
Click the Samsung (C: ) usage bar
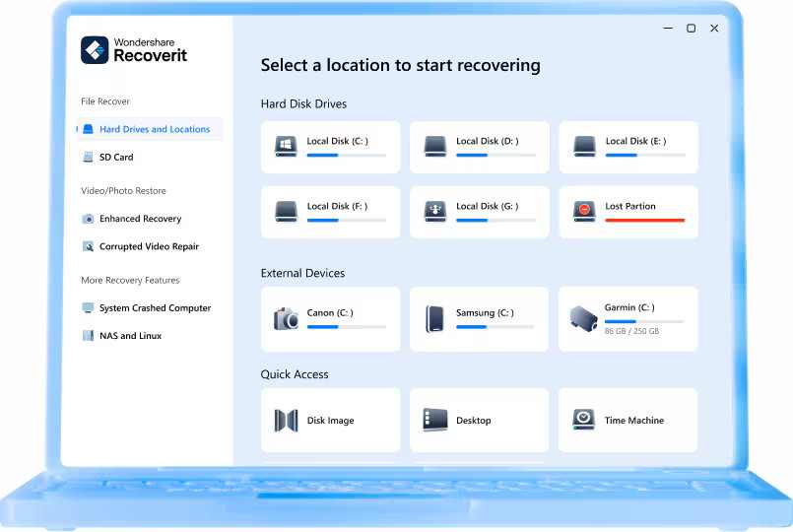(x=496, y=327)
